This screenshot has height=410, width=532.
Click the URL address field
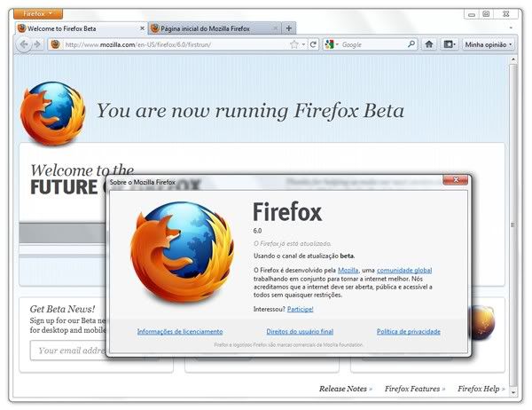(175, 44)
